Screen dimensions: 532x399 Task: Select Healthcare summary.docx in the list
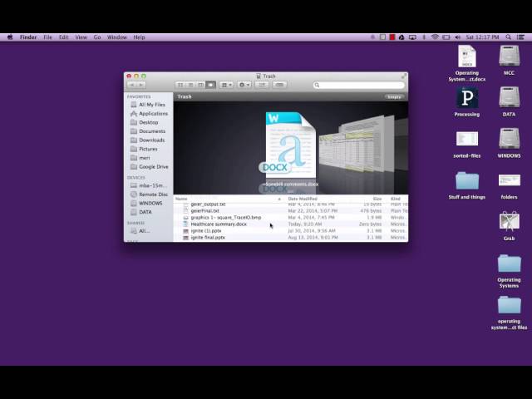point(291,224)
